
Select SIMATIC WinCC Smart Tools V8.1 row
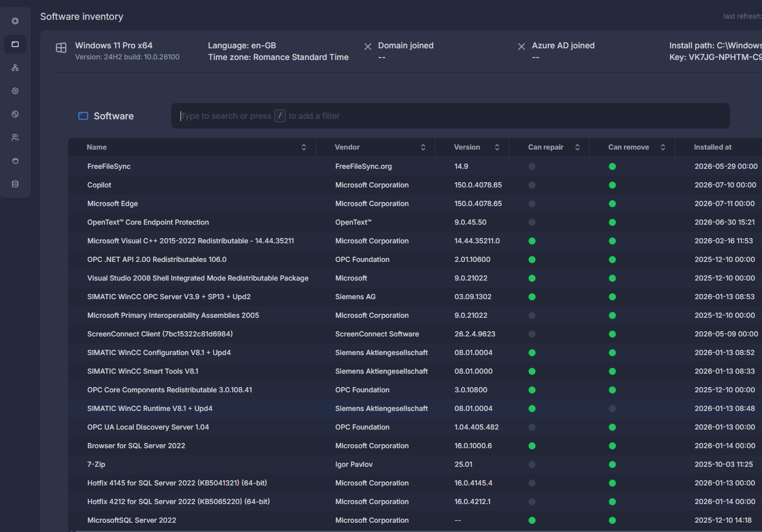[415, 371]
